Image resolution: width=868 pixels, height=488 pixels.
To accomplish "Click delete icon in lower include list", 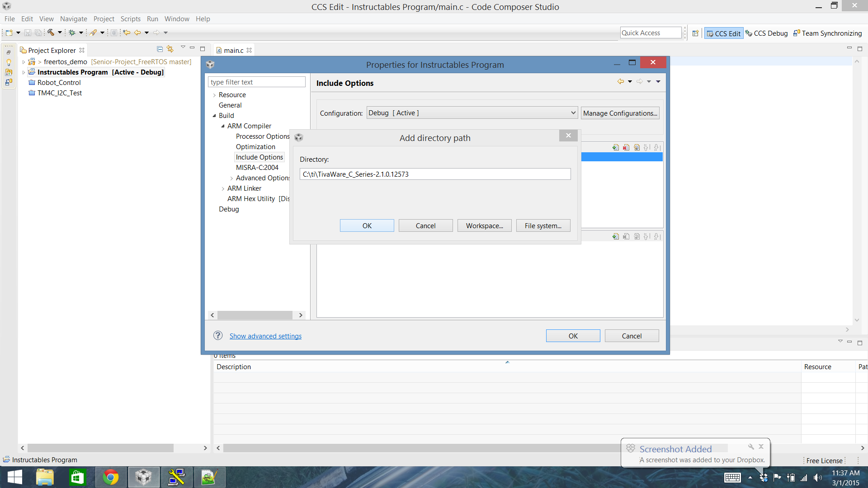I will coord(626,236).
